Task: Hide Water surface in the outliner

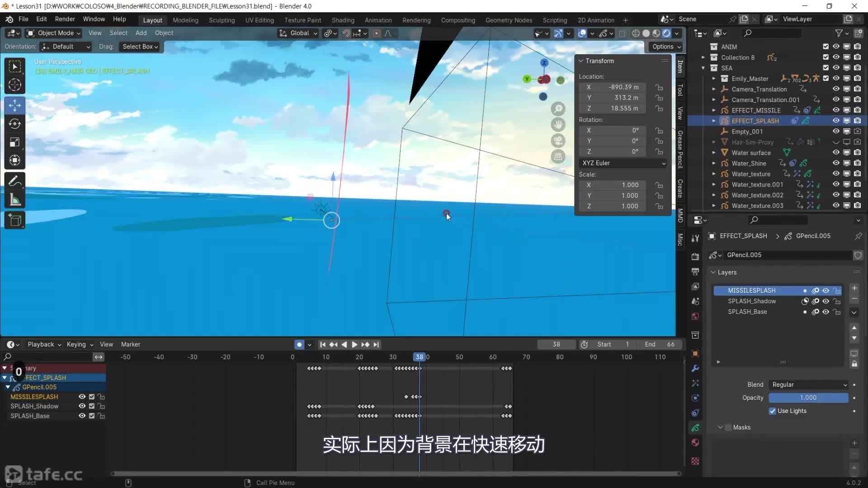Action: click(836, 153)
